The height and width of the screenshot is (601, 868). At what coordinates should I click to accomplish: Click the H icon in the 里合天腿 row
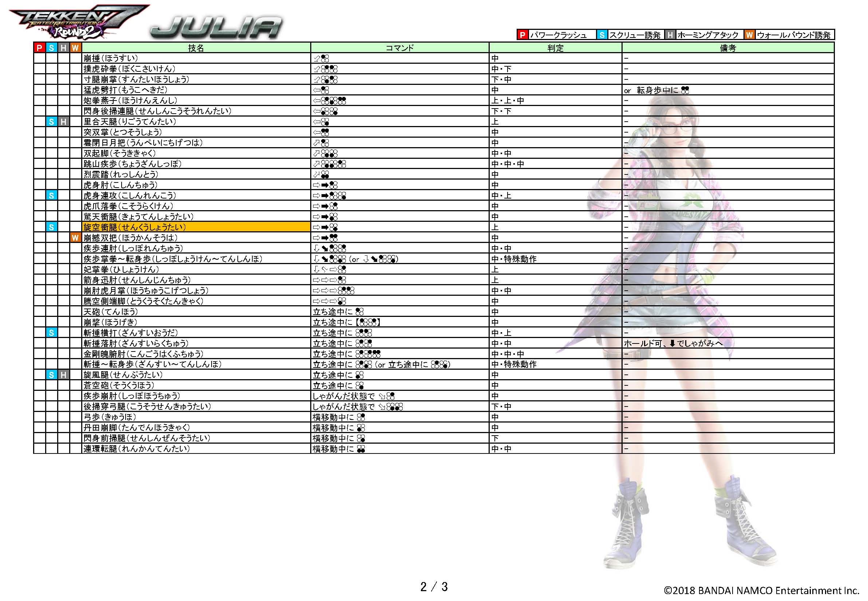tap(64, 122)
